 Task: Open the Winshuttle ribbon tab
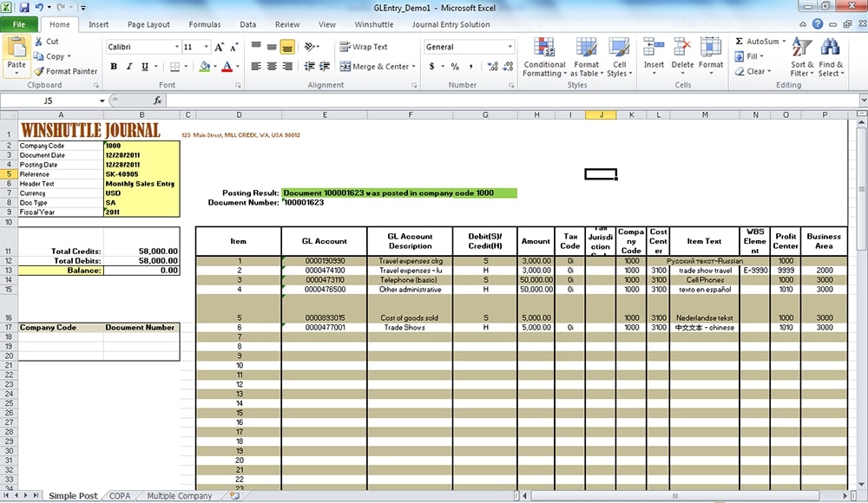tap(373, 25)
